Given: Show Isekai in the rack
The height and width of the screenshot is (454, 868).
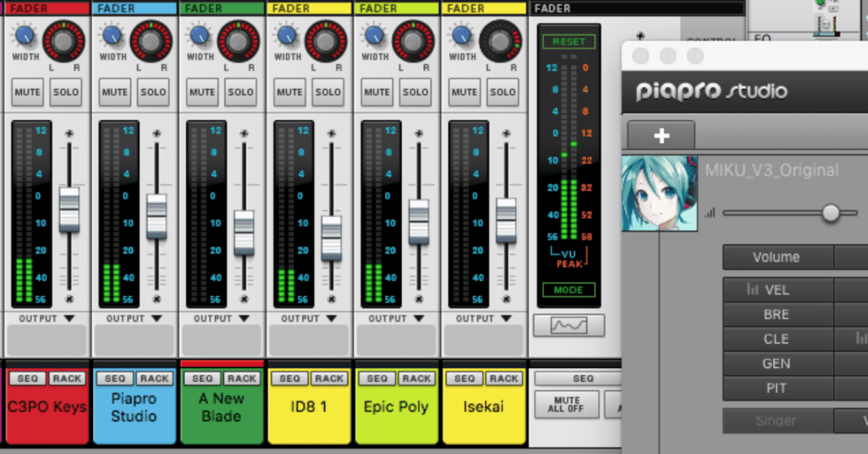Looking at the screenshot, I should point(505,379).
